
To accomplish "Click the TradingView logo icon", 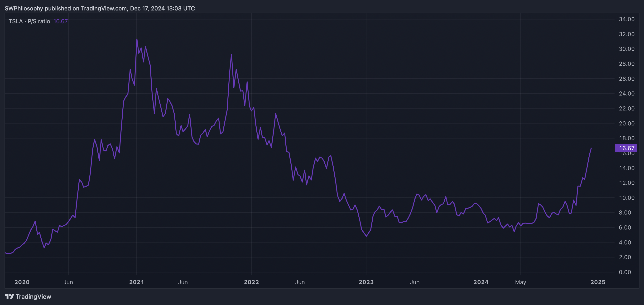I will 9,296.
